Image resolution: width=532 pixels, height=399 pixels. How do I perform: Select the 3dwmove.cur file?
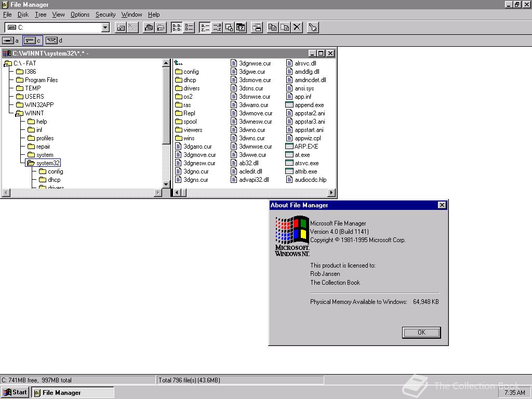click(x=252, y=113)
